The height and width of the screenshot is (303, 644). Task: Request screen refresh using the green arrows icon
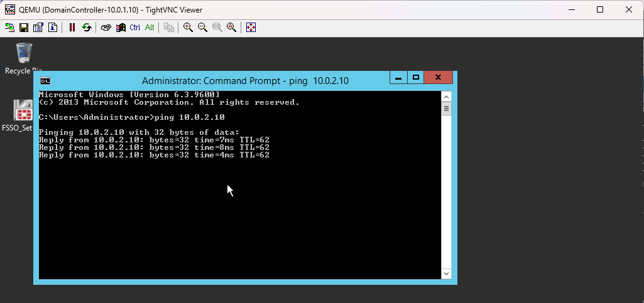pyautogui.click(x=87, y=28)
